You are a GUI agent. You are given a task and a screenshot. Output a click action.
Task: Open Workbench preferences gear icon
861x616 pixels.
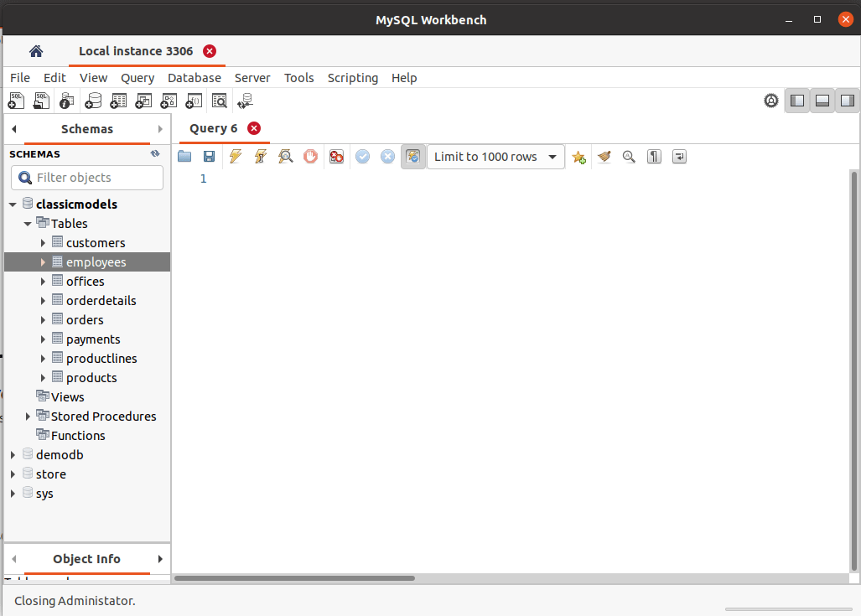point(771,101)
